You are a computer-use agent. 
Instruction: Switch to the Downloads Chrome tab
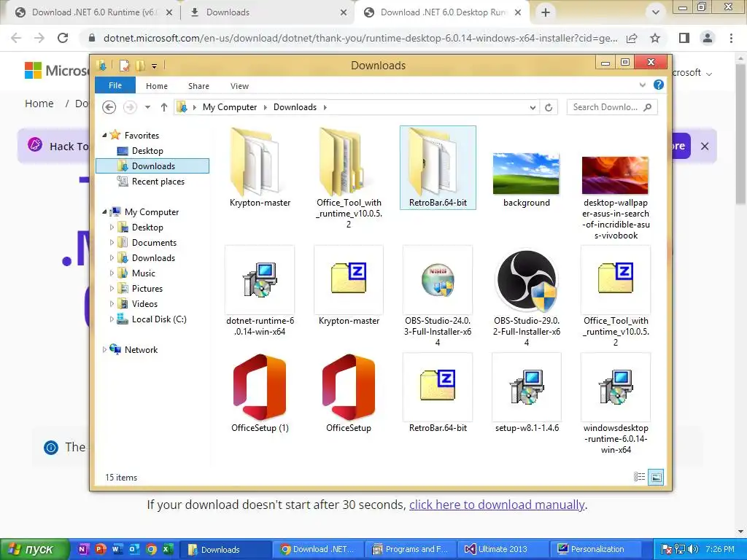tap(267, 12)
